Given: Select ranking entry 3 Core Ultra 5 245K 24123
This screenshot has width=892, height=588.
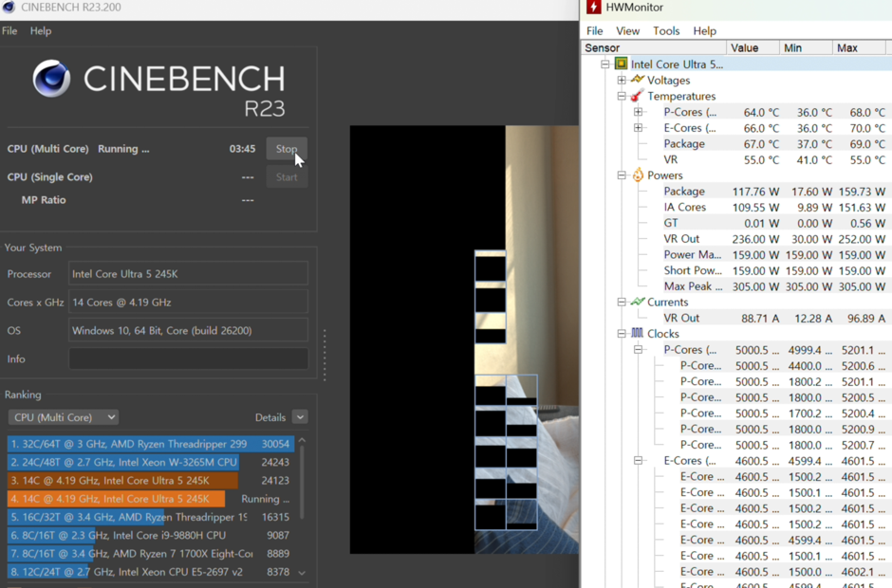Looking at the screenshot, I should coord(151,480).
